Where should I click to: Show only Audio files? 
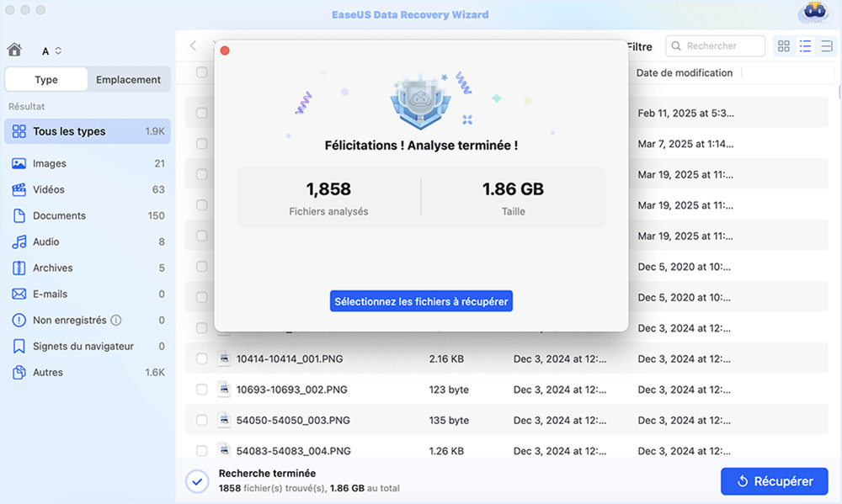88,242
